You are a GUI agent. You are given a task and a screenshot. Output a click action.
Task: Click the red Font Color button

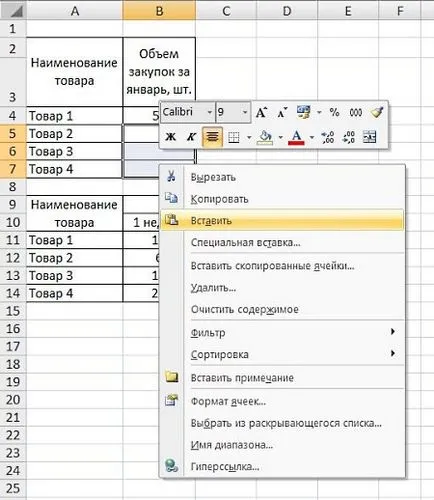[297, 137]
